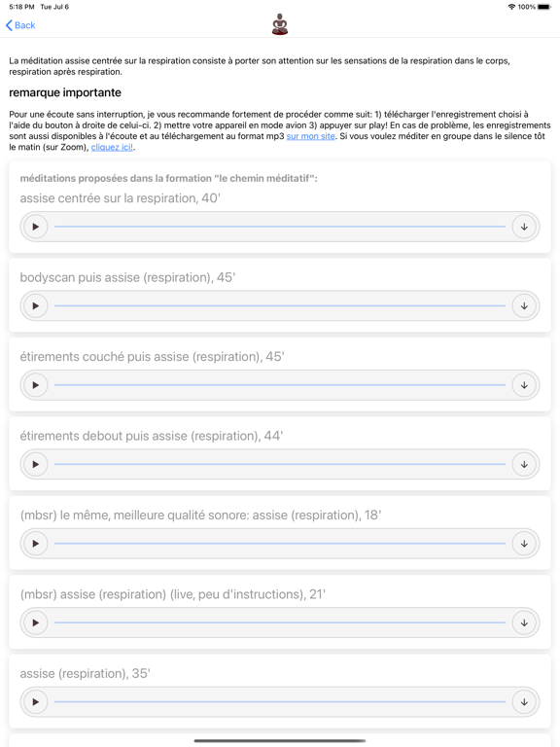Download bodyscan puis assise 45' recording
The image size is (560, 747).
[x=524, y=305]
